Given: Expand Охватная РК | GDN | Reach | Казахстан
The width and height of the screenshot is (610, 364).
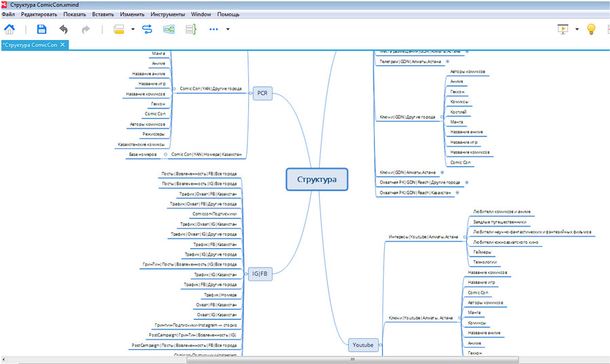Looking at the screenshot, I should pos(457,193).
